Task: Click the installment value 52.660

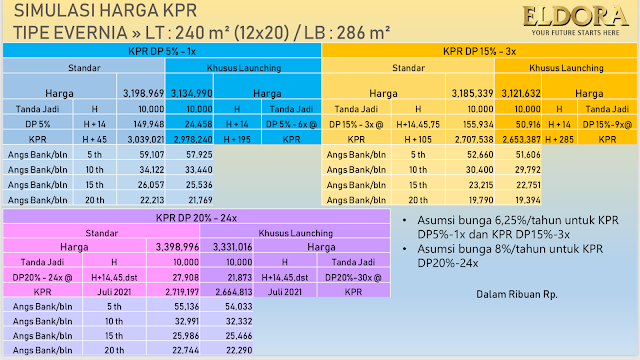Action: click(480, 155)
